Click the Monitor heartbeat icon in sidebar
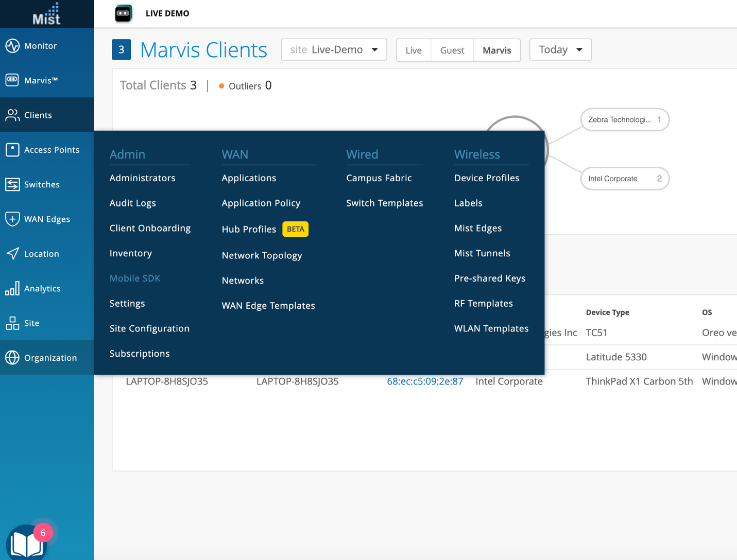The height and width of the screenshot is (560, 737). (12, 46)
